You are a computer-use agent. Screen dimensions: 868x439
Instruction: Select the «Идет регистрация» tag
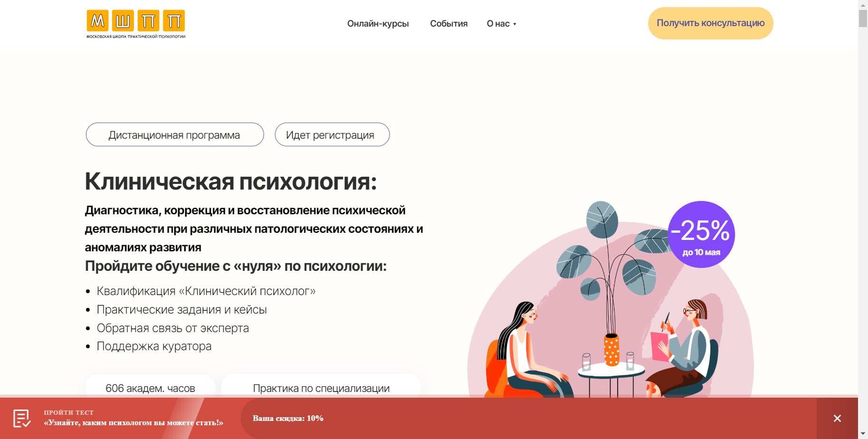[331, 134]
